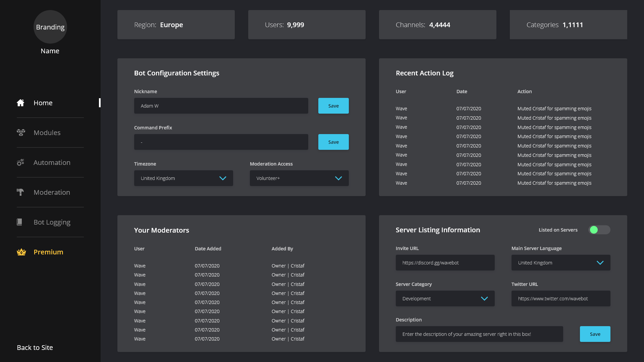Click the Branding avatar at the top

(x=50, y=27)
